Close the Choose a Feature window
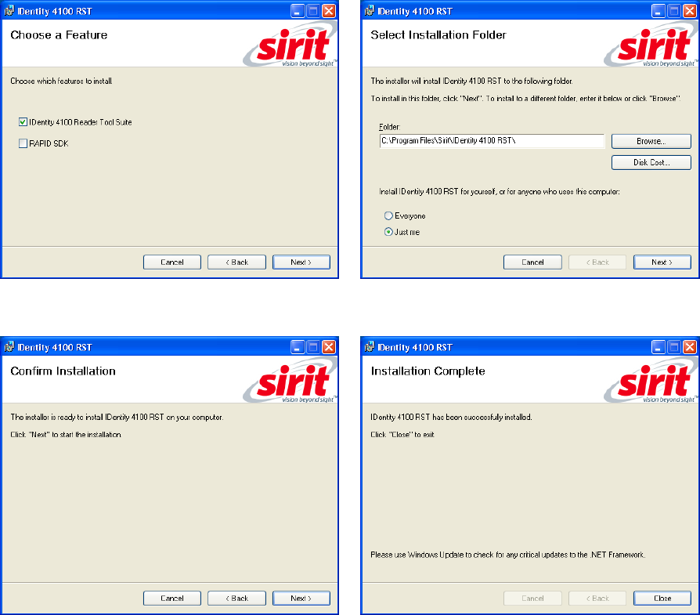 point(329,11)
